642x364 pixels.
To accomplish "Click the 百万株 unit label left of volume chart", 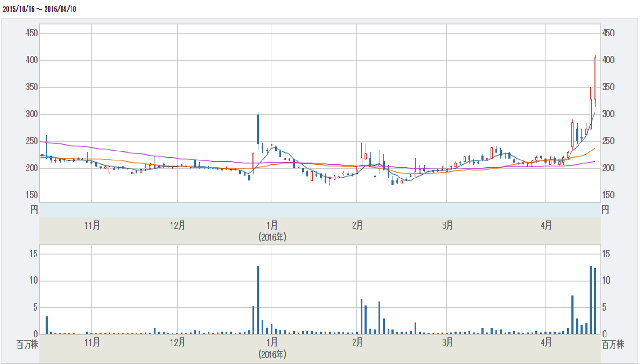I will point(27,345).
